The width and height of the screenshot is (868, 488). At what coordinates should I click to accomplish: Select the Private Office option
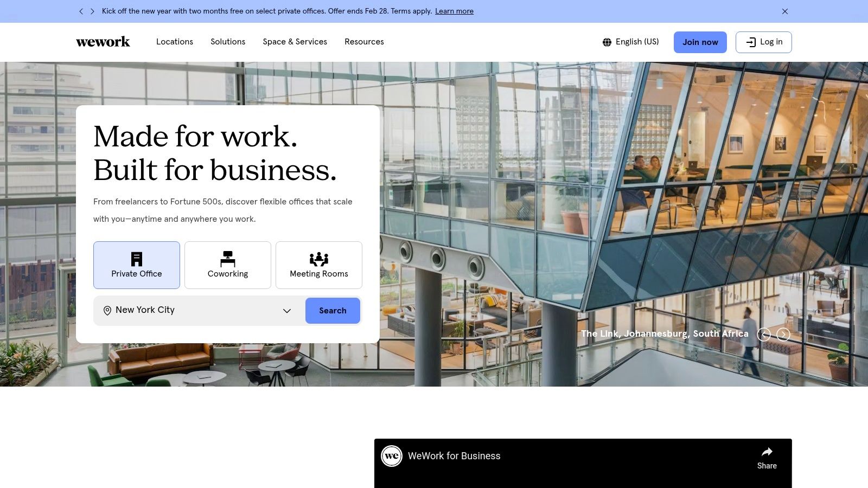pos(136,265)
